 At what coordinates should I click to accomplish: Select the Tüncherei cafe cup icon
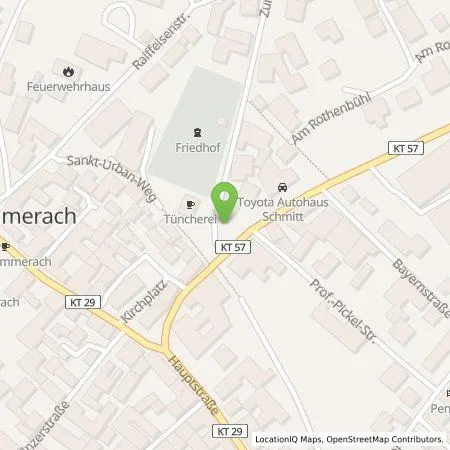[190, 204]
